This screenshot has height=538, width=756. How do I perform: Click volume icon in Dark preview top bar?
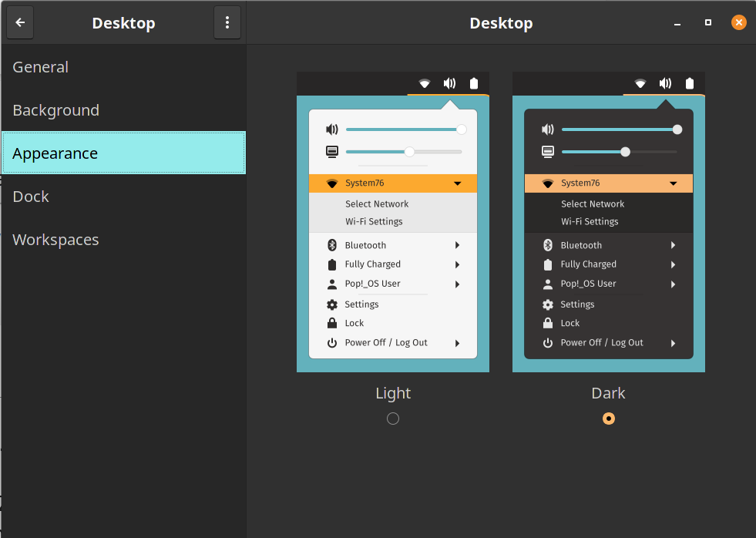coord(665,83)
